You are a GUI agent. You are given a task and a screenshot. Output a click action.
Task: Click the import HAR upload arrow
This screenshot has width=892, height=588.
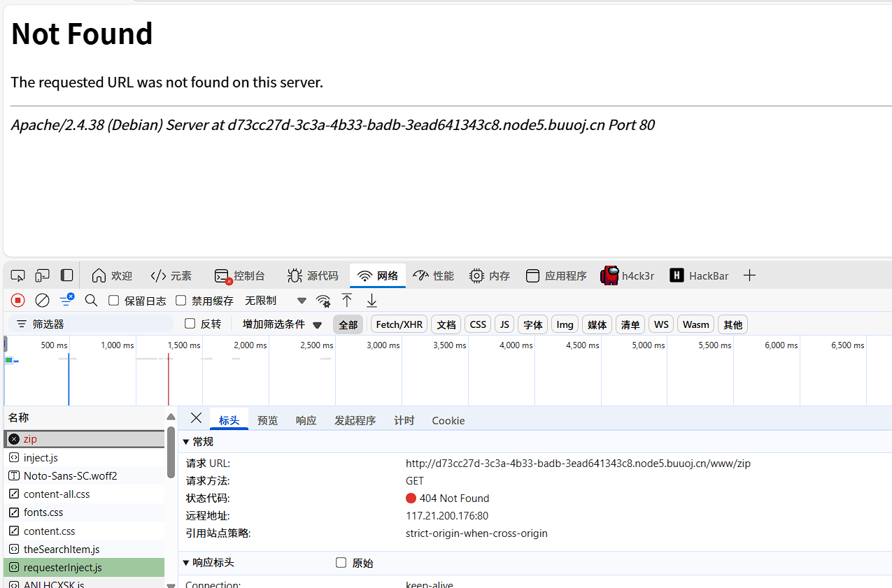[x=347, y=301]
